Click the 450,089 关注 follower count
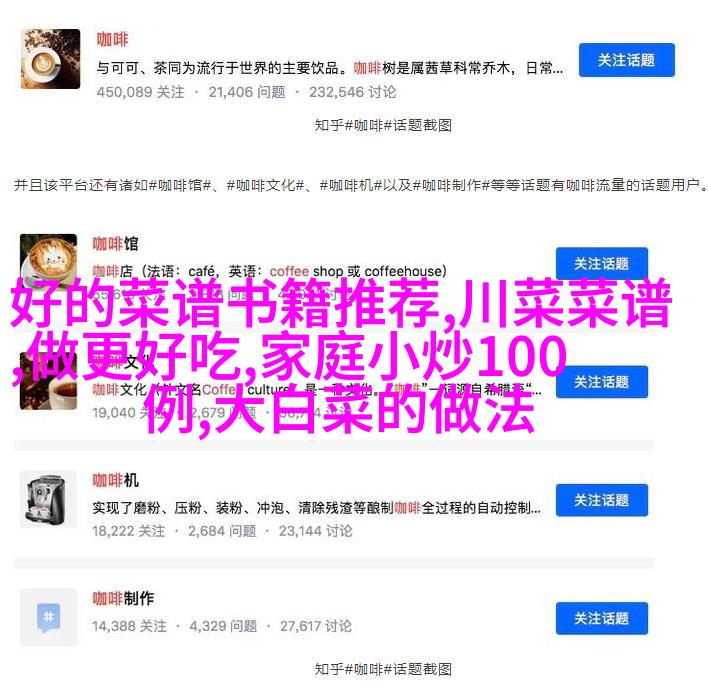Screen dimensions: 708x700 click(x=140, y=92)
